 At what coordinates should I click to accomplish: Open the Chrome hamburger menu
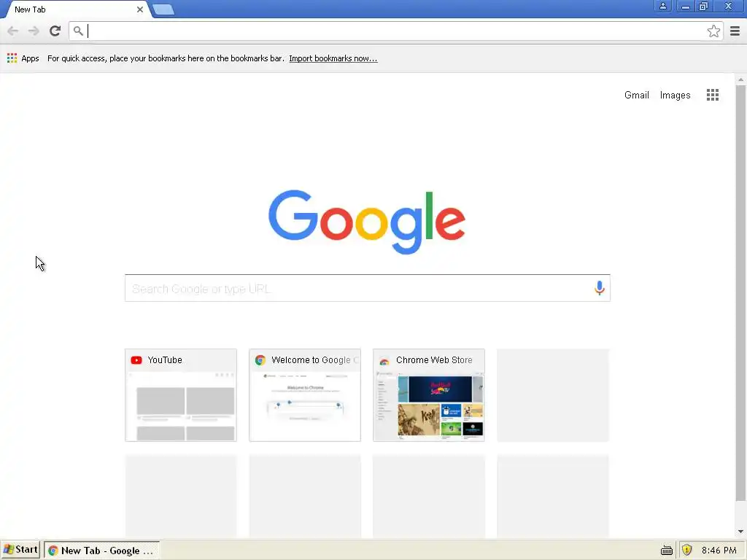735,31
